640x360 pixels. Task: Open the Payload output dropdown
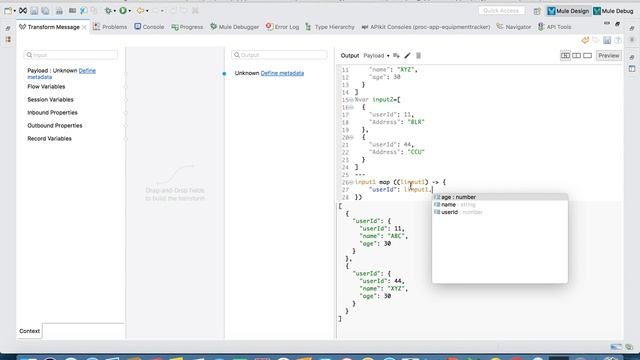pos(376,56)
